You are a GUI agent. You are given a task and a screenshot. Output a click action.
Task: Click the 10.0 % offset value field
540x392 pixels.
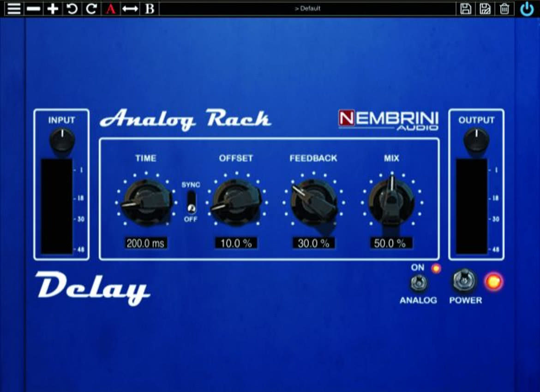point(236,244)
